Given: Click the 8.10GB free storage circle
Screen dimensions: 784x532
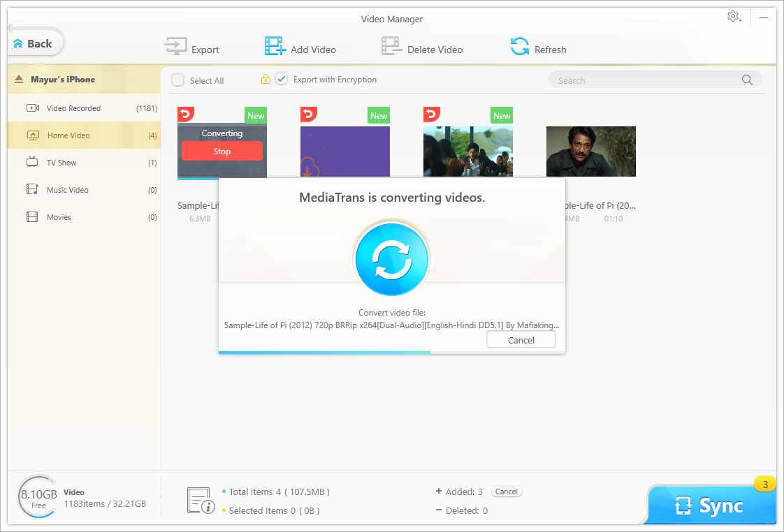Looking at the screenshot, I should [x=38, y=498].
